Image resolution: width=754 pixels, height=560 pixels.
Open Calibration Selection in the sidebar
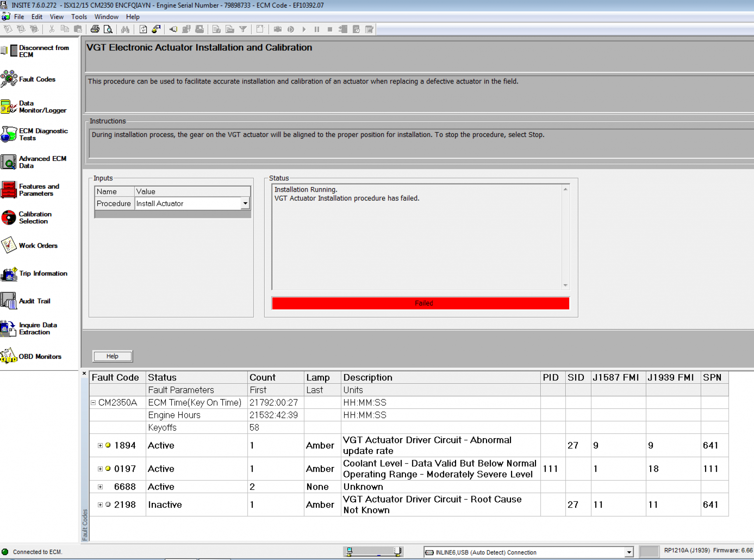coord(27,218)
